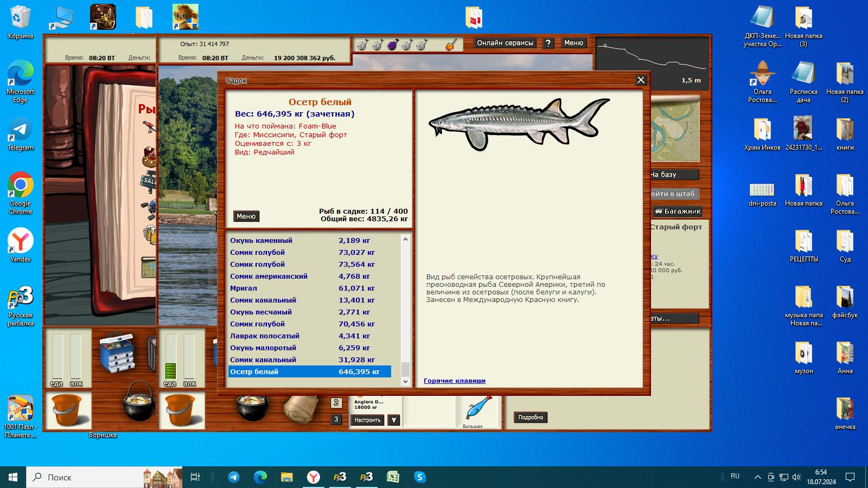This screenshot has height=488, width=868.
Task: Select the blue fish lure
Action: tap(478, 408)
